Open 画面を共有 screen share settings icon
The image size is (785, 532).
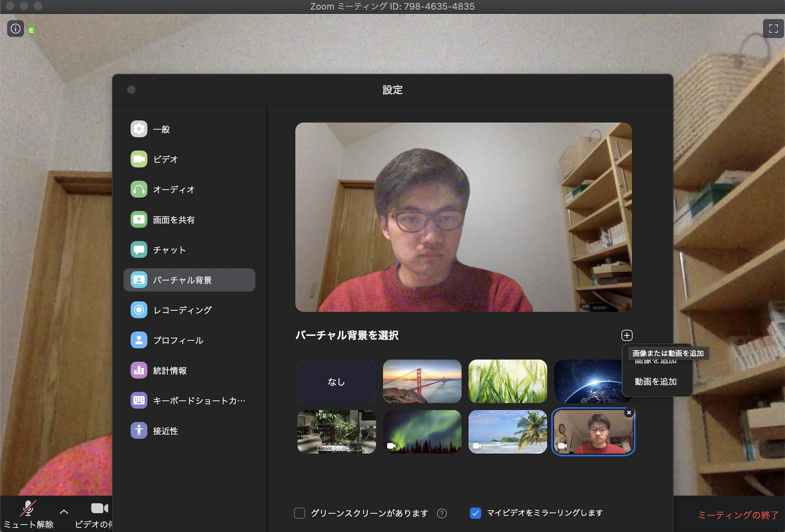(x=139, y=220)
